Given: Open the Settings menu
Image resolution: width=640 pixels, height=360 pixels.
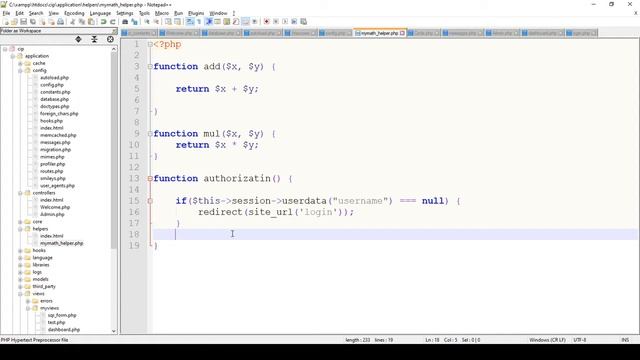Looking at the screenshot, I should [124, 13].
